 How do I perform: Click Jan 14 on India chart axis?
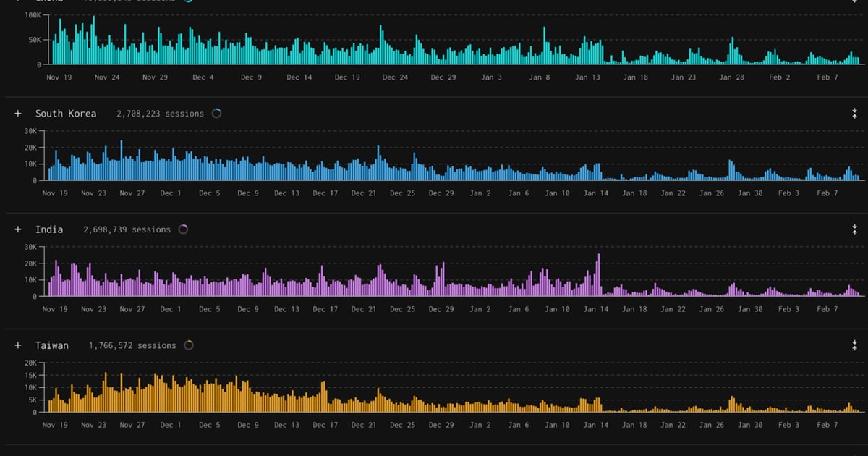pos(596,309)
